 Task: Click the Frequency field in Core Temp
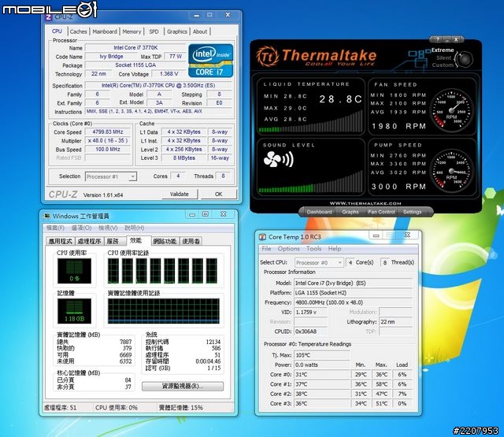pos(353,302)
